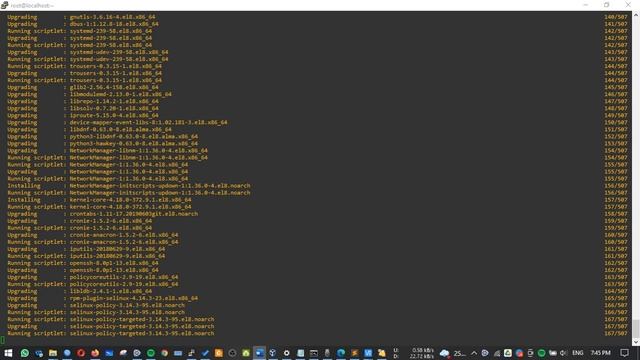Click the terminal scrollbar thumb
The width and height of the screenshot is (640, 360).
[636, 329]
